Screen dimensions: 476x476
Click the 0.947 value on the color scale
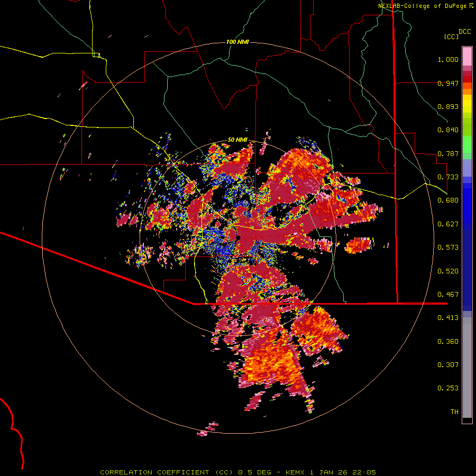pyautogui.click(x=448, y=83)
